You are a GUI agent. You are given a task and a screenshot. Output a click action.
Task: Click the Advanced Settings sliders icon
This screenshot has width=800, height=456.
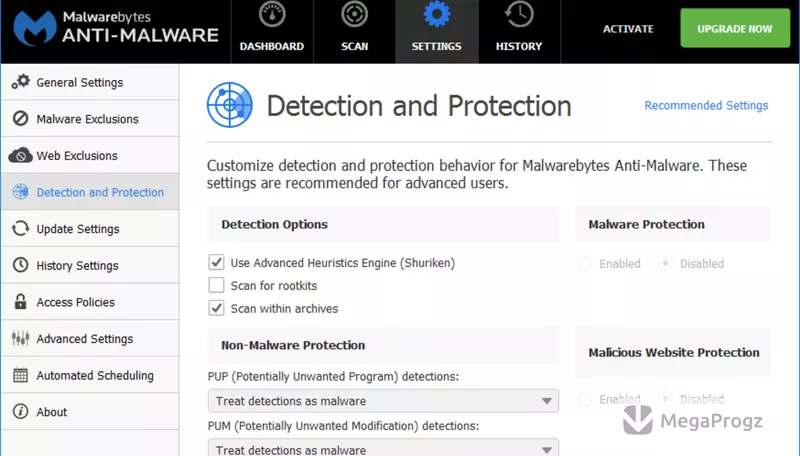(20, 338)
